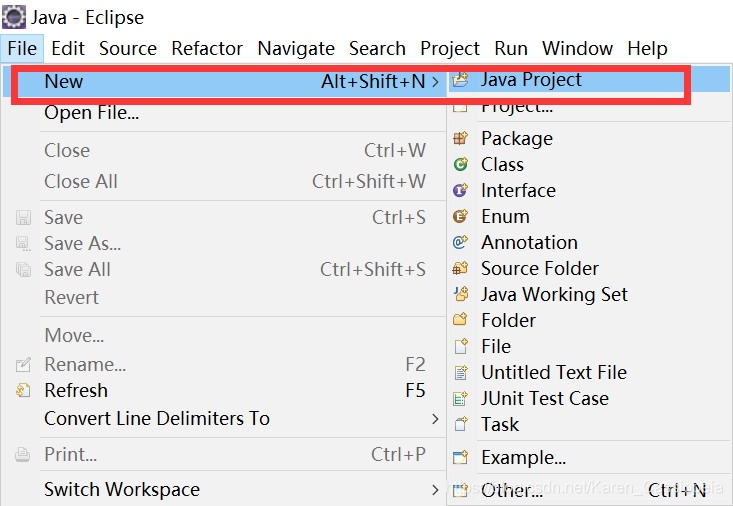Open the Edit menu
Viewport: 733px width, 506px height.
[x=68, y=48]
